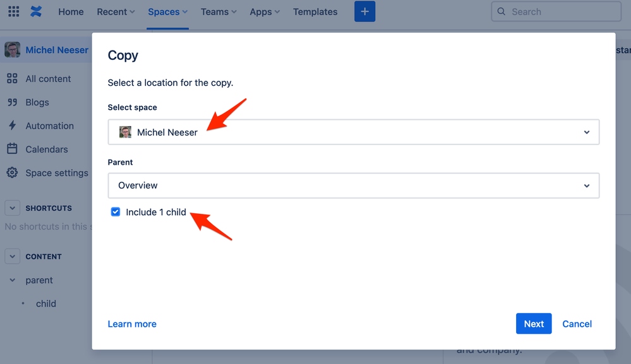Click the SHORTCUTS heading text
The width and height of the screenshot is (631, 364).
(49, 208)
